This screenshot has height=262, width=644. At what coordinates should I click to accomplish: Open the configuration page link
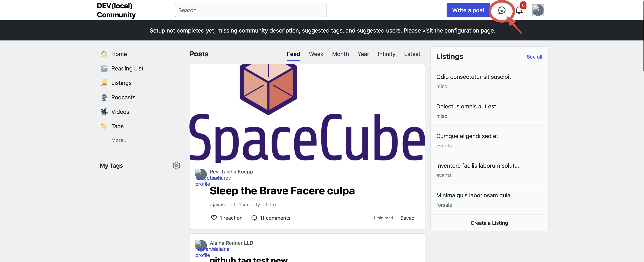[x=464, y=31]
